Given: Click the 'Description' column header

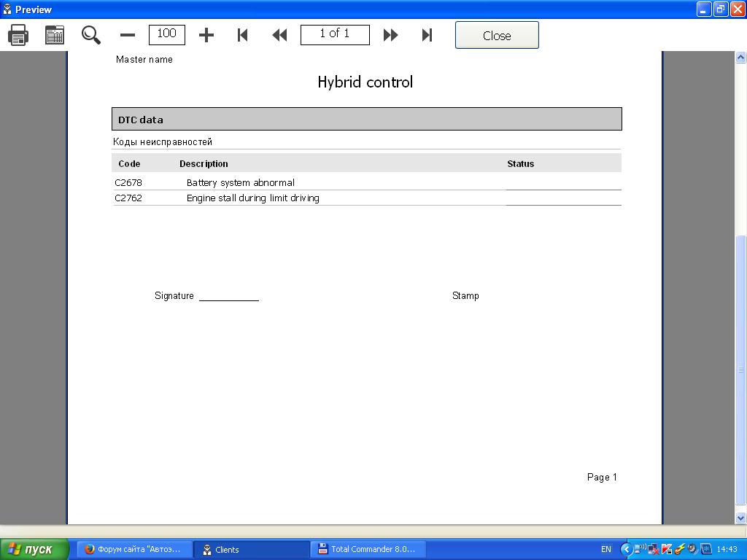Looking at the screenshot, I should point(204,164).
